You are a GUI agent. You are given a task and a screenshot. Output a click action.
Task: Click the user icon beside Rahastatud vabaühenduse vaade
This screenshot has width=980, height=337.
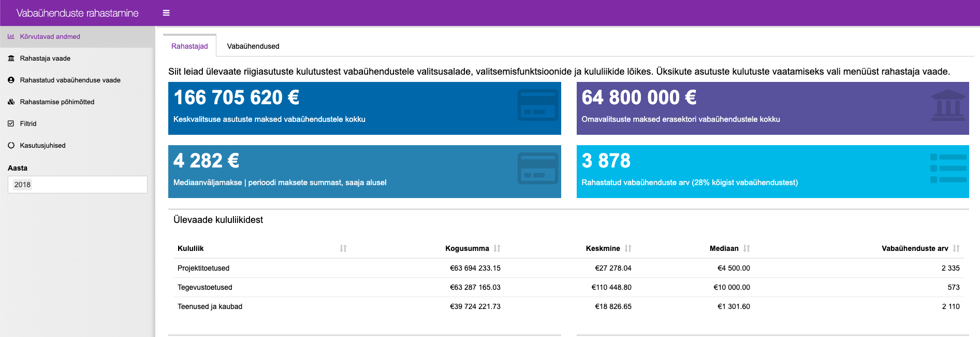click(x=11, y=80)
